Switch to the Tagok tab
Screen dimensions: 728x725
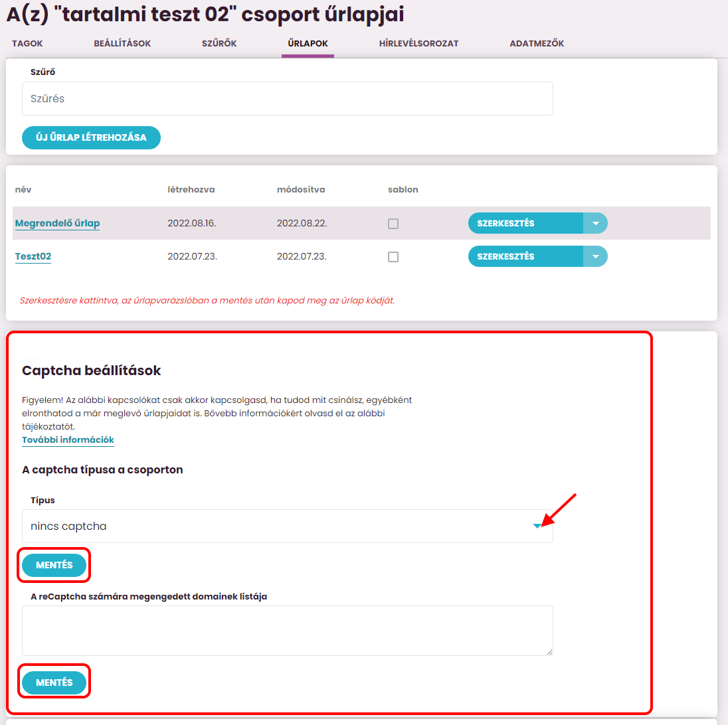click(x=27, y=44)
